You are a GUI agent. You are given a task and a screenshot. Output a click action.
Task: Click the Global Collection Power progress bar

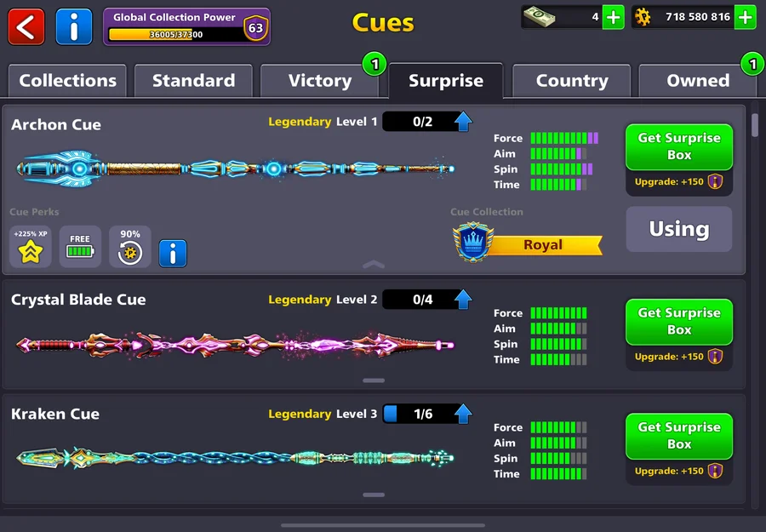click(x=176, y=34)
